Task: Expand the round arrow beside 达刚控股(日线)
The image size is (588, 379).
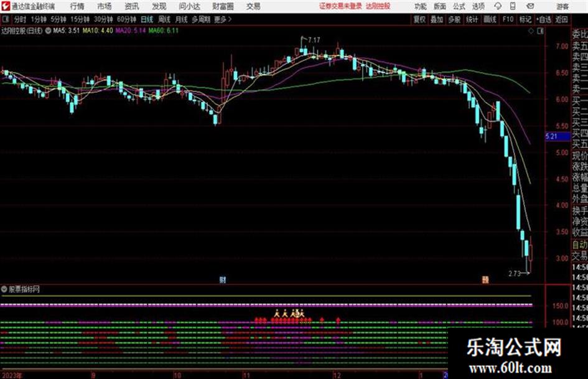Action: pos(48,30)
